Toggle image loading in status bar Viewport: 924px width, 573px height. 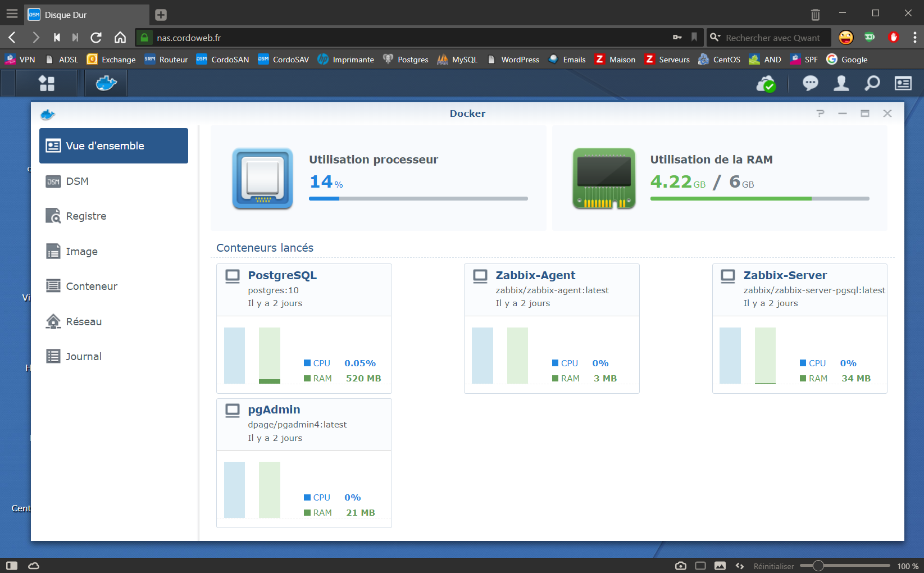[720, 566]
